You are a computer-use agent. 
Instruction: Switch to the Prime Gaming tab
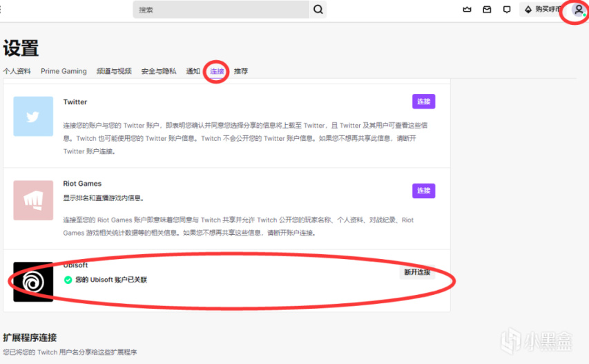pos(64,71)
